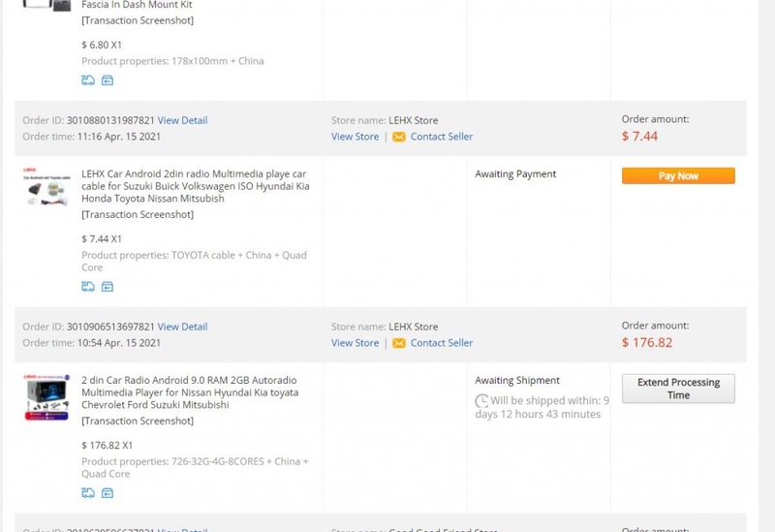The height and width of the screenshot is (532, 775).
Task: Visit View Store for the $7.44 order
Action: pos(355,137)
